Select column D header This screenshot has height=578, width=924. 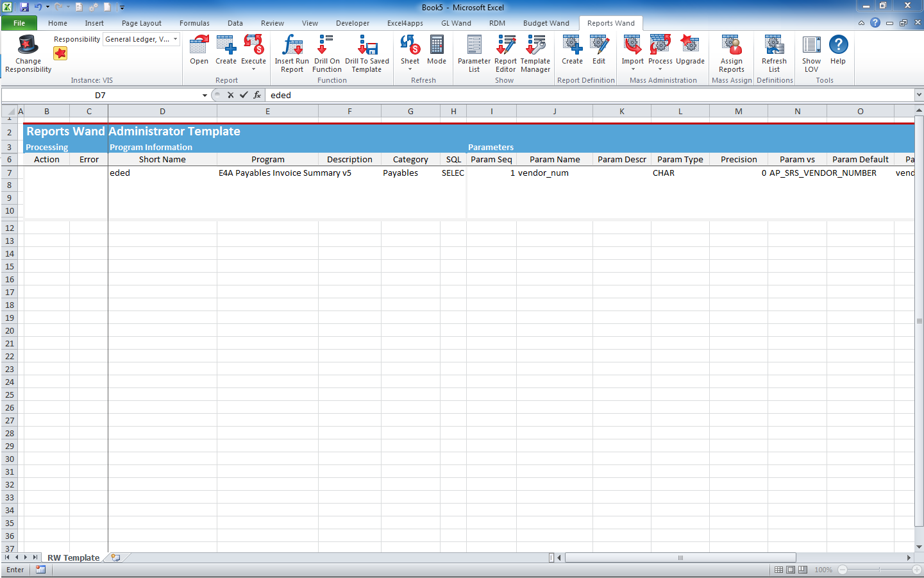click(162, 112)
